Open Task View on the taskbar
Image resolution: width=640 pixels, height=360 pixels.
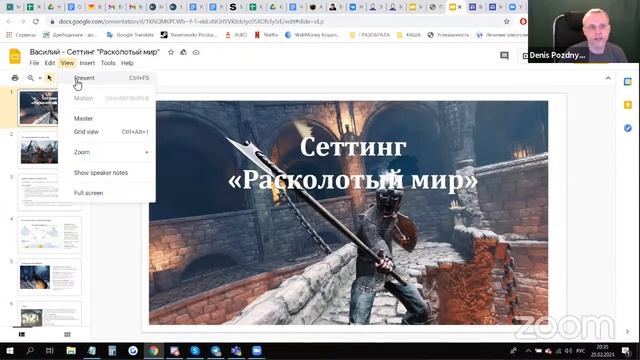[x=50, y=351]
